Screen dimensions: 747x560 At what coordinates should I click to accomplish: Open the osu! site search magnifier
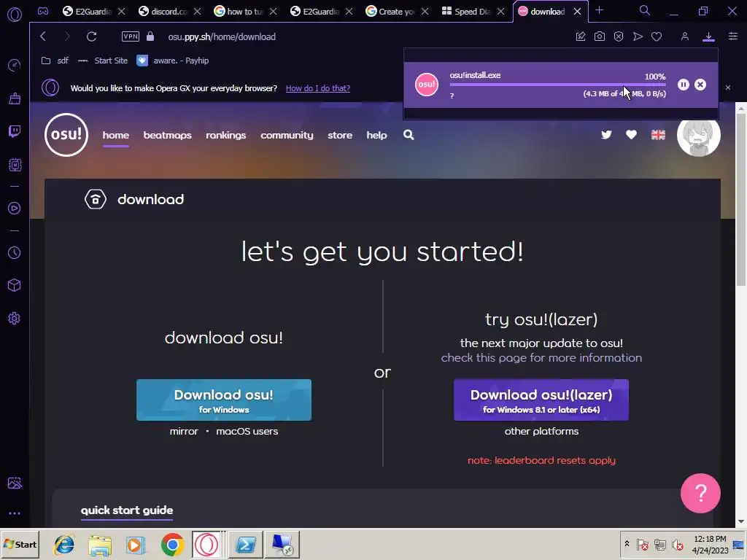409,135
